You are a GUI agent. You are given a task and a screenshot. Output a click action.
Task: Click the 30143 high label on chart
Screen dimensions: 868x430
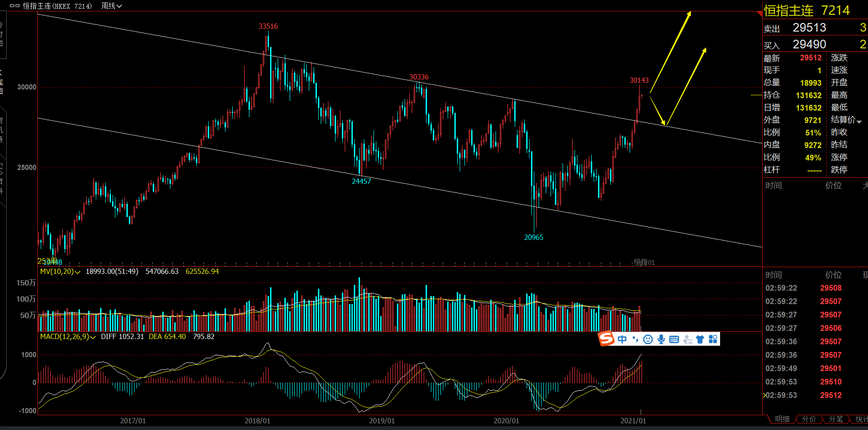tap(639, 80)
